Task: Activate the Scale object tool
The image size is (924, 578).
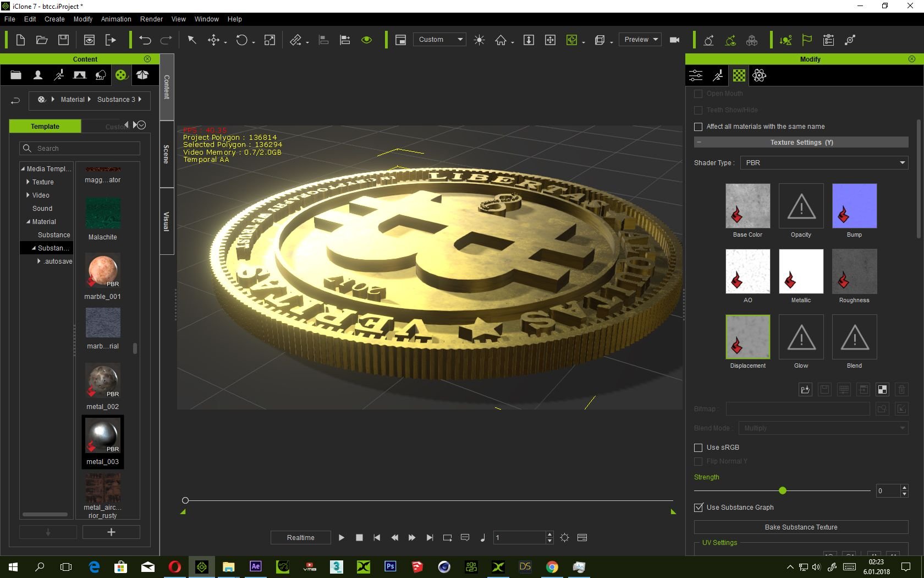Action: (x=269, y=40)
